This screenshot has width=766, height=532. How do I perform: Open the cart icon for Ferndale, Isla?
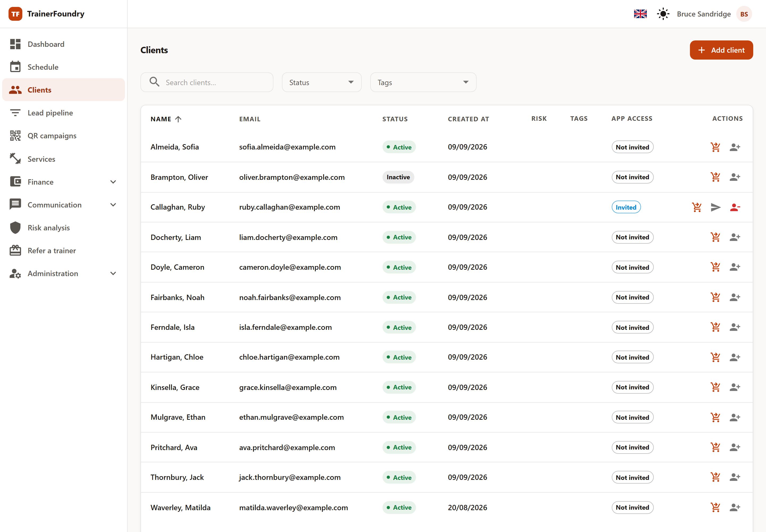(715, 327)
